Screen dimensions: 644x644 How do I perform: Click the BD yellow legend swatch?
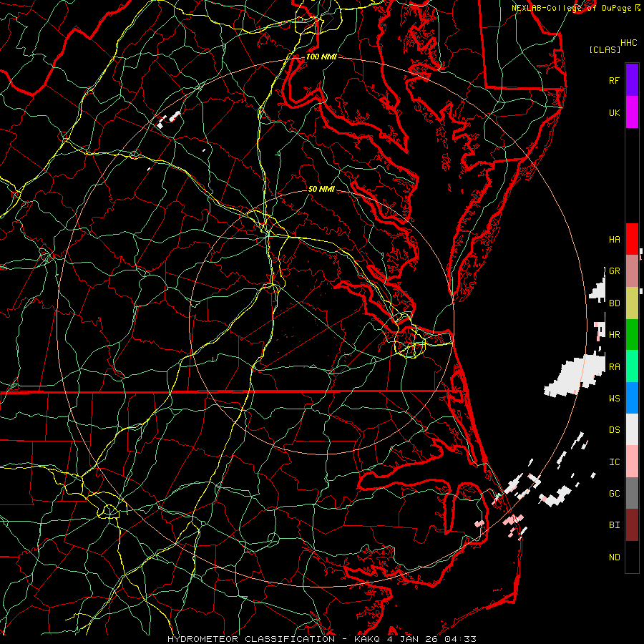coord(632,303)
